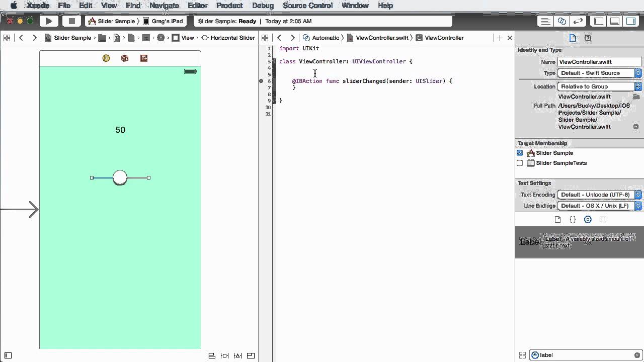Viewport: 644px width, 362px height.
Task: Toggle the Navigator pane icon
Action: tap(599, 21)
